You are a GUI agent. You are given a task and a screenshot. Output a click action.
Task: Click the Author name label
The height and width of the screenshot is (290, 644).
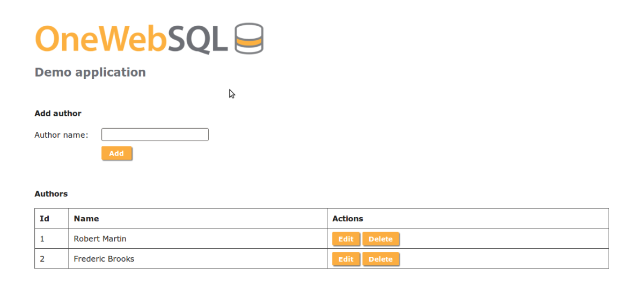61,135
